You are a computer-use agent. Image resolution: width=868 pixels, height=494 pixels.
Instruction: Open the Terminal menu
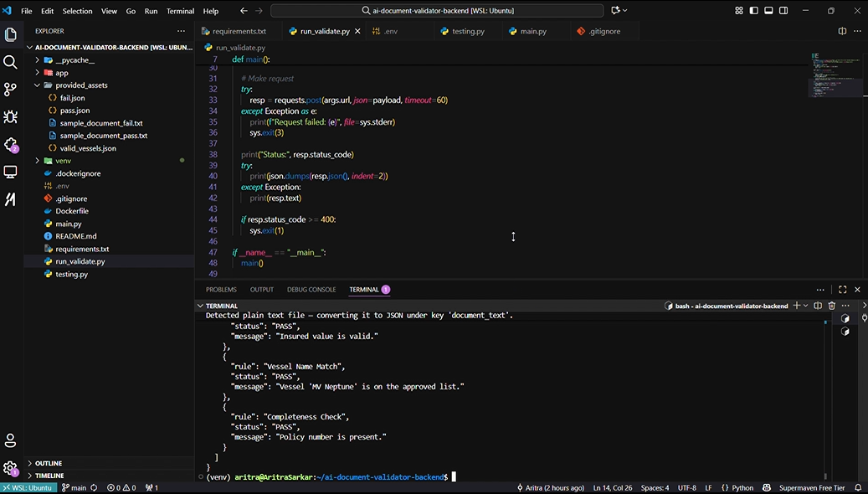point(180,11)
